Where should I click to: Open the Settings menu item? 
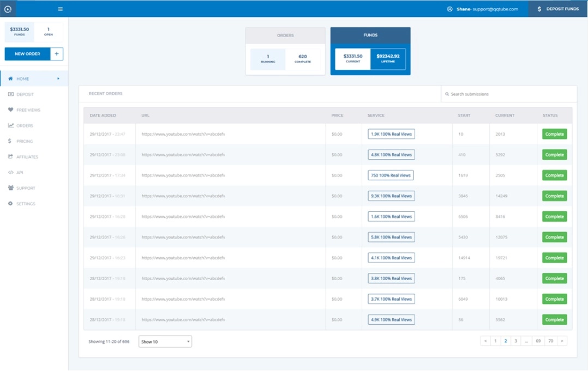[34, 204]
